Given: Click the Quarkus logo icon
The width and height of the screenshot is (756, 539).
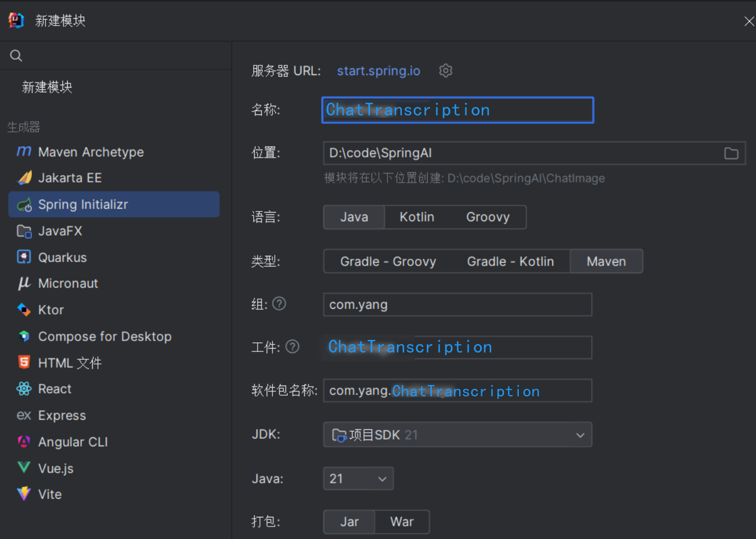Looking at the screenshot, I should tap(24, 257).
